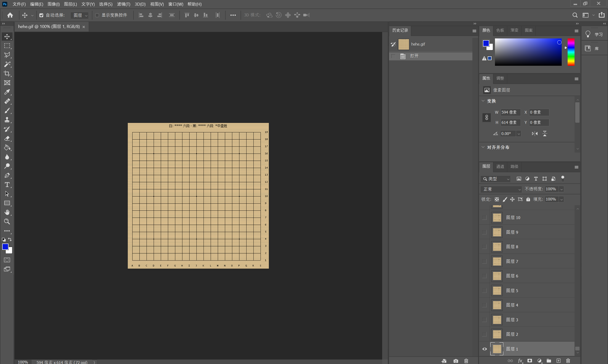Select the Rectangular Marquee tool

point(7,46)
